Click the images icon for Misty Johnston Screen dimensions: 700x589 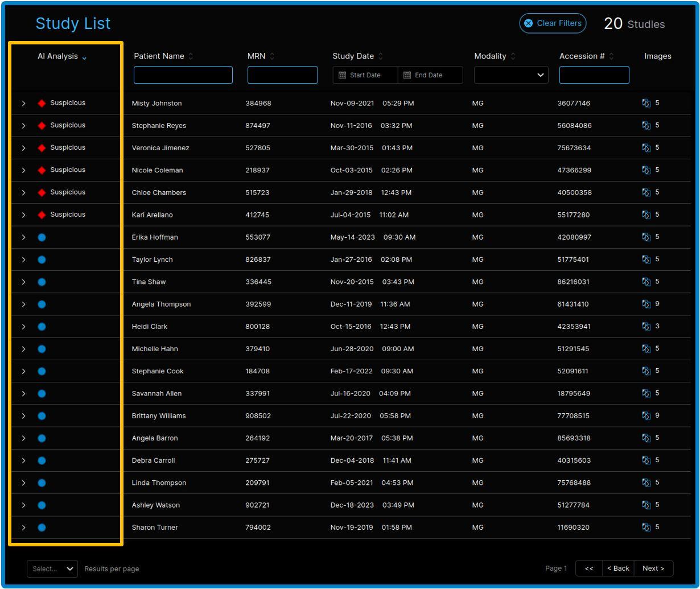pos(646,103)
